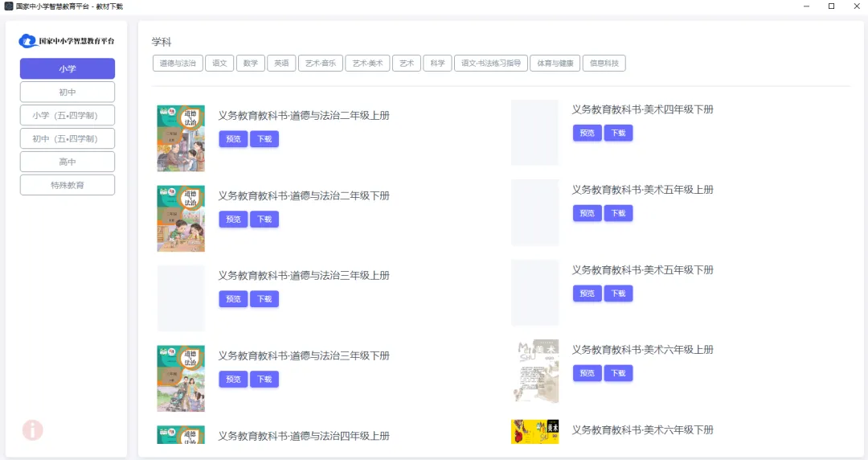Minimize the application window

coord(807,6)
